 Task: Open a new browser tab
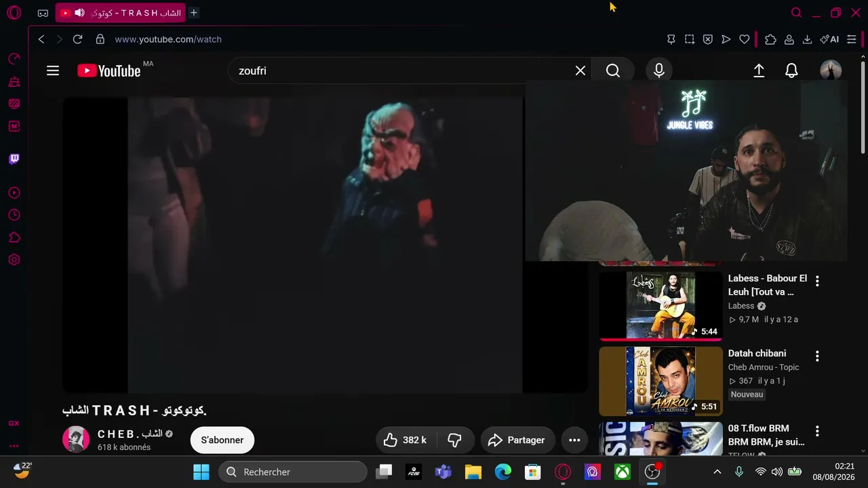(x=194, y=13)
